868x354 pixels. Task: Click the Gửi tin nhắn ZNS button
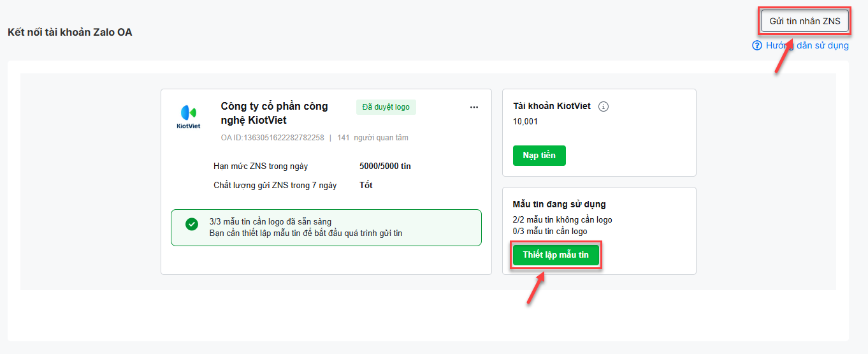[x=804, y=21]
